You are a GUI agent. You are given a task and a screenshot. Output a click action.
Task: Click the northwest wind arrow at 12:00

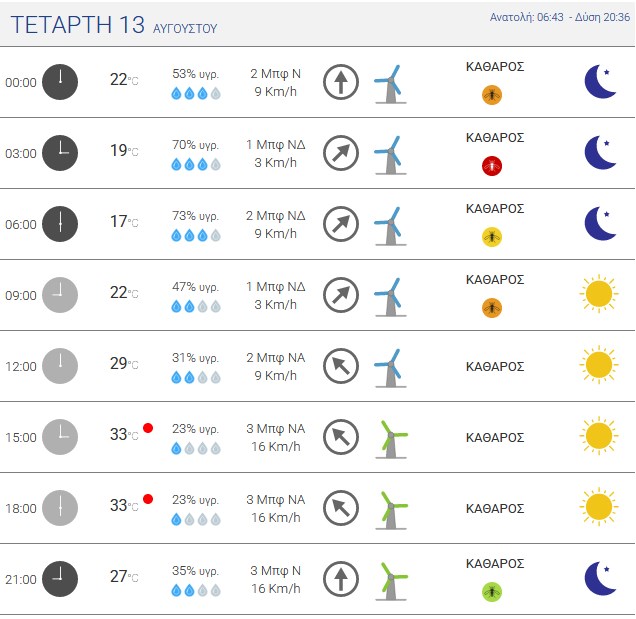(341, 366)
